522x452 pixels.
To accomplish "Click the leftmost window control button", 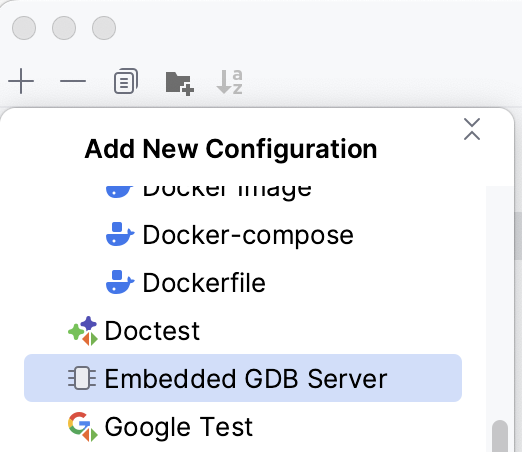I will (24, 28).
